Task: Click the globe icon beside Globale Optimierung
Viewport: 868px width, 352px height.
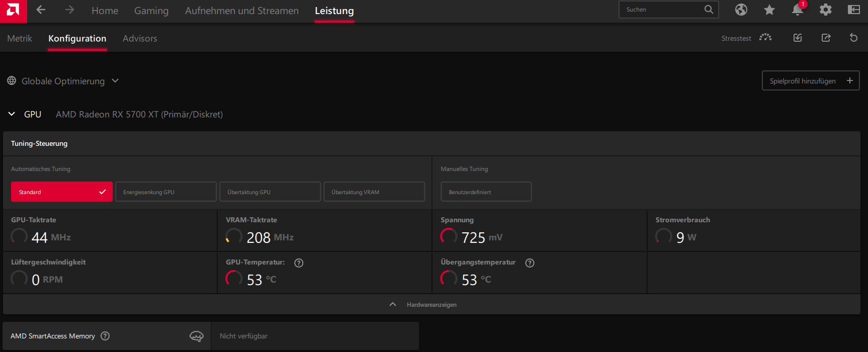Action: point(12,80)
